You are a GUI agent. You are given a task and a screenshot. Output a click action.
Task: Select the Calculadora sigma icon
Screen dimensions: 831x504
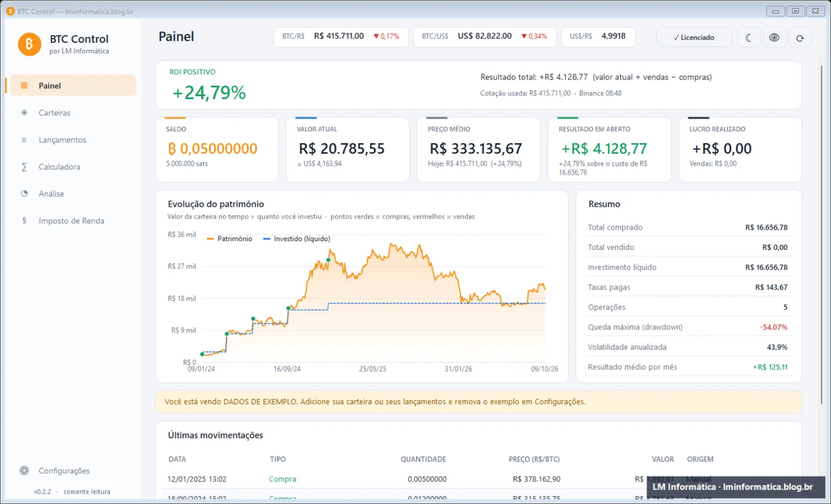24,167
